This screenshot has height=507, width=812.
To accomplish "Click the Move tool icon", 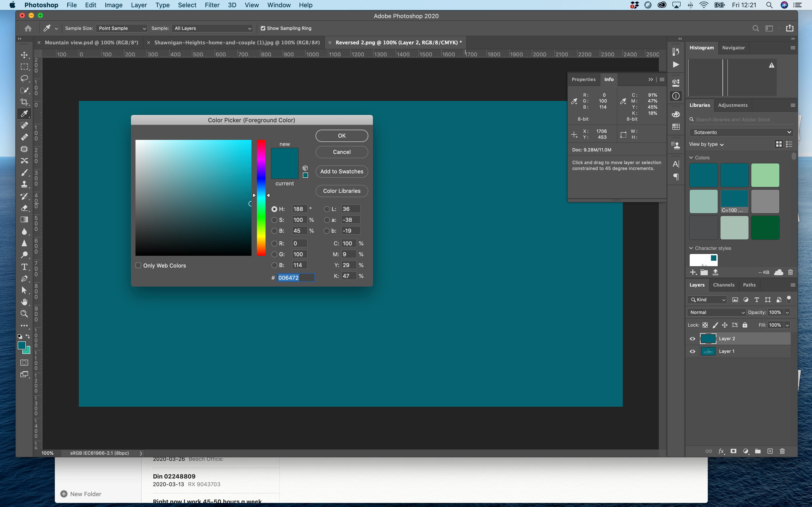I will tap(24, 55).
